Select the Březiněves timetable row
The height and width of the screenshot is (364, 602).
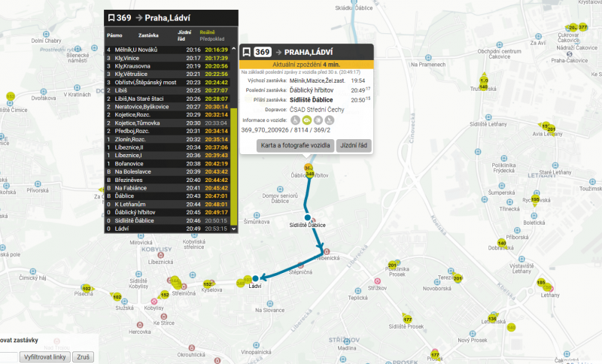[167, 180]
